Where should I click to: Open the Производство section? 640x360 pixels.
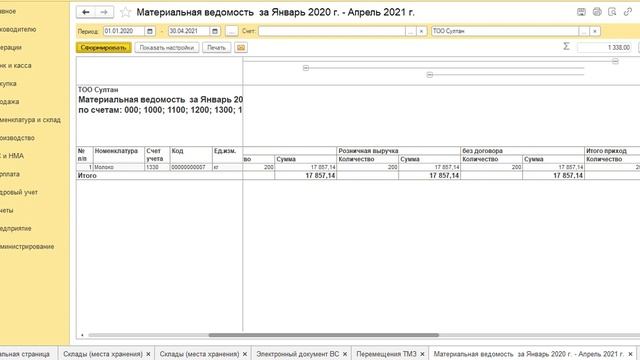point(17,138)
